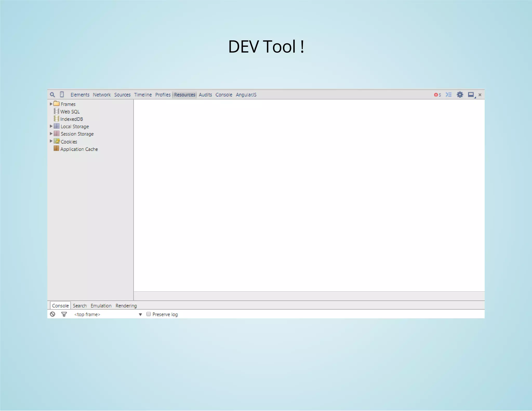The height and width of the screenshot is (411, 532).
Task: Click the console filter funnel icon
Action: click(64, 314)
